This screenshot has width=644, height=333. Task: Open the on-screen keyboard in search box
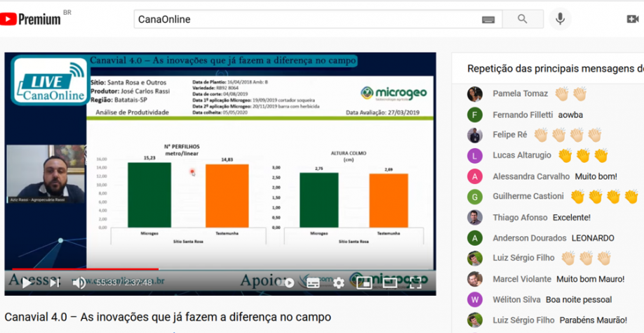488,20
